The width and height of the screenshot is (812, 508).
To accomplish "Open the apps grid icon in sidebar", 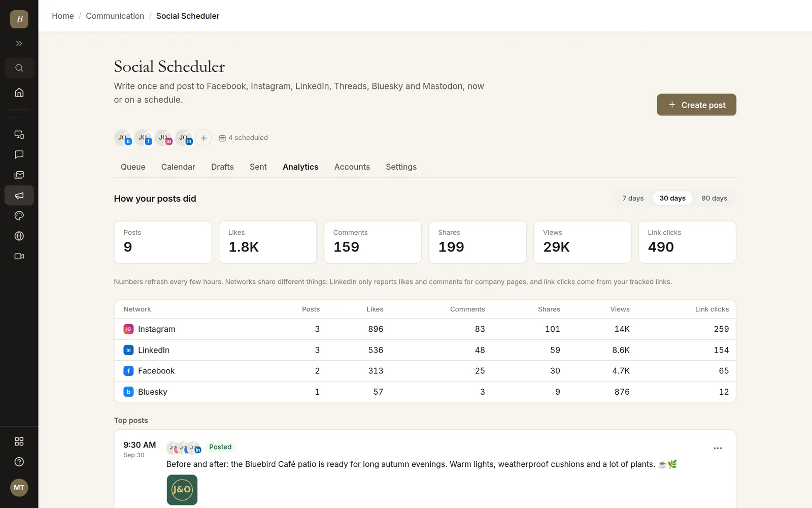I will pyautogui.click(x=19, y=441).
